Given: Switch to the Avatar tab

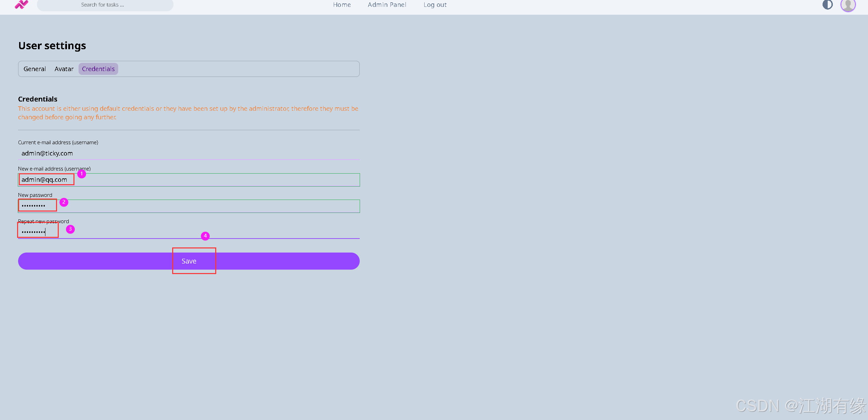Looking at the screenshot, I should [x=64, y=69].
